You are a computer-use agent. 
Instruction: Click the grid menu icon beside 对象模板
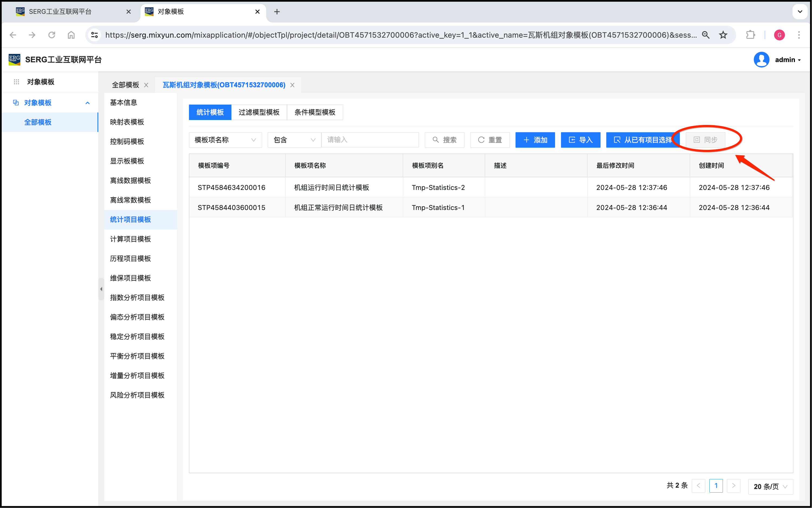click(x=17, y=82)
